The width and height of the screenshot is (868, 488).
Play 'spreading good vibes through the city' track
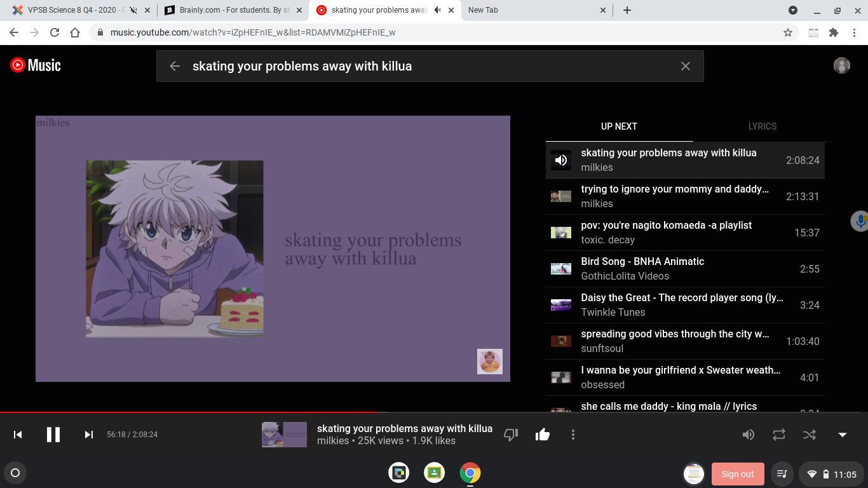685,341
